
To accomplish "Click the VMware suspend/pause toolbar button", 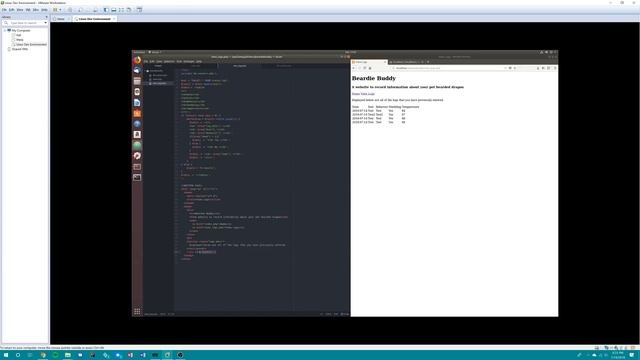I will click(x=56, y=10).
